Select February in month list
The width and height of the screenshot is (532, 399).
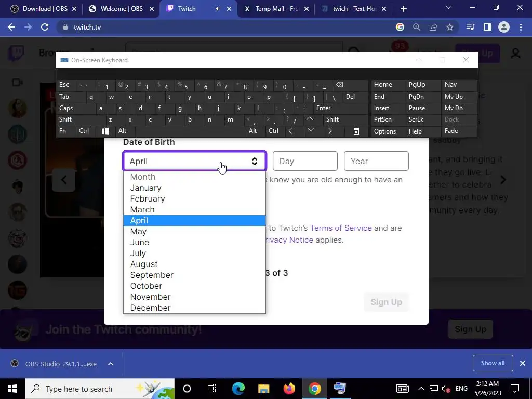coord(194,199)
